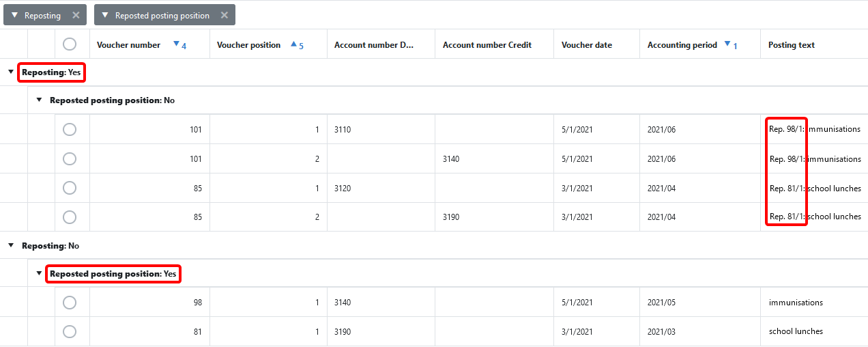868x347 pixels.
Task: Sort by Voucher date column header
Action: (586, 45)
